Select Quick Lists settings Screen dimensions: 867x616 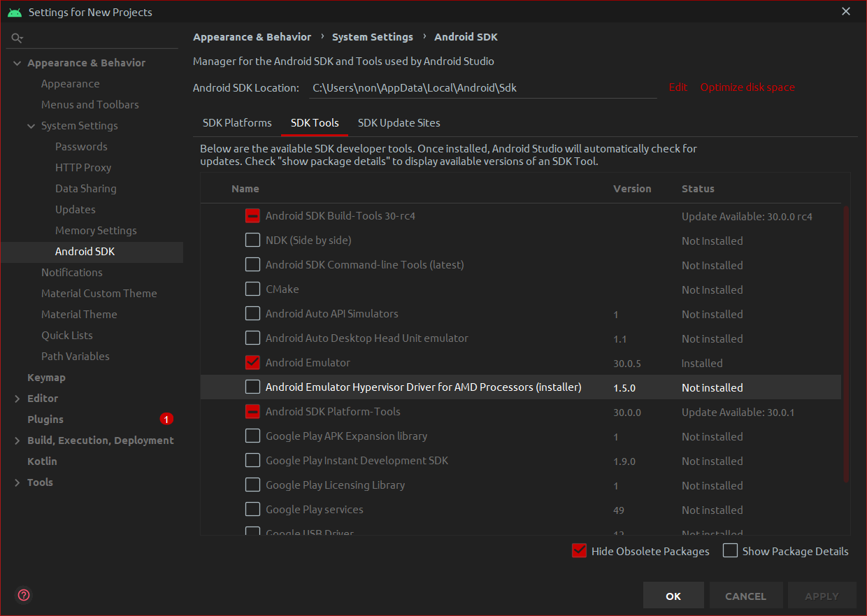coord(66,336)
